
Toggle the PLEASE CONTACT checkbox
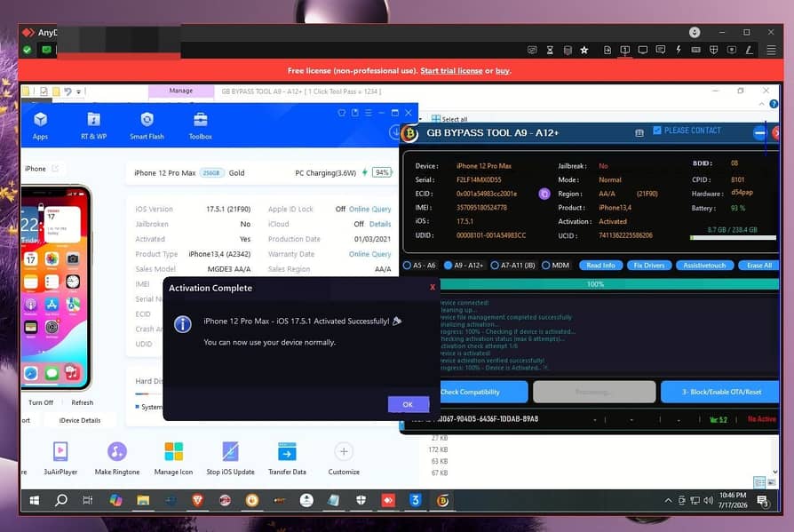(657, 131)
